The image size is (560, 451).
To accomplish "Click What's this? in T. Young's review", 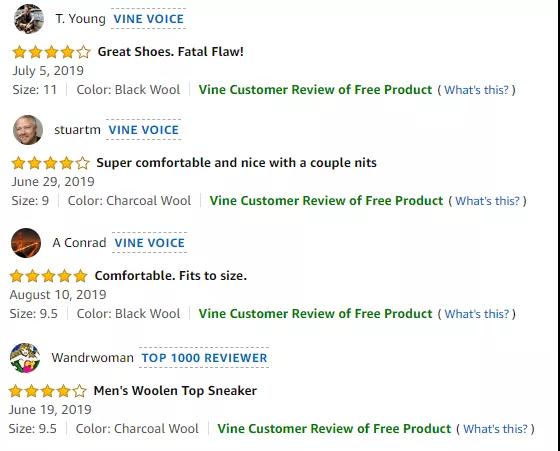I will 476,90.
